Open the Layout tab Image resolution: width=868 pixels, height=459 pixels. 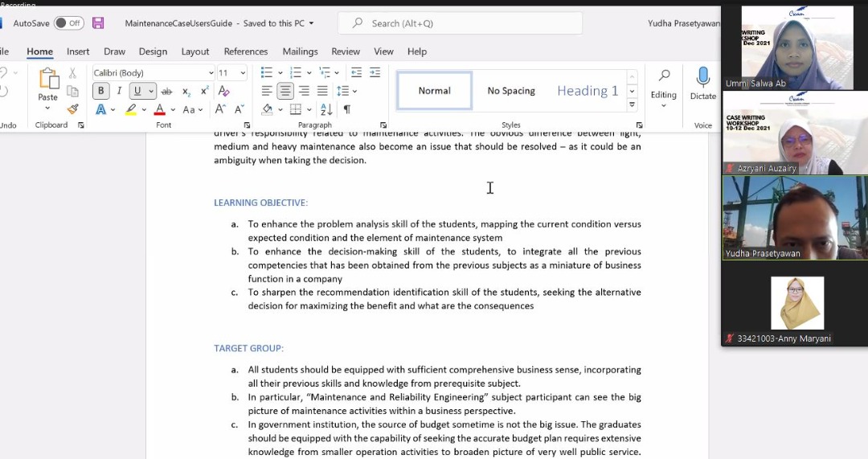click(195, 51)
